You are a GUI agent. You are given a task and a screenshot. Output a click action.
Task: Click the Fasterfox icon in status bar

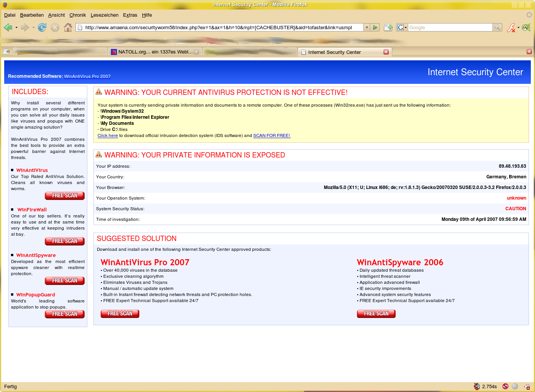477,386
